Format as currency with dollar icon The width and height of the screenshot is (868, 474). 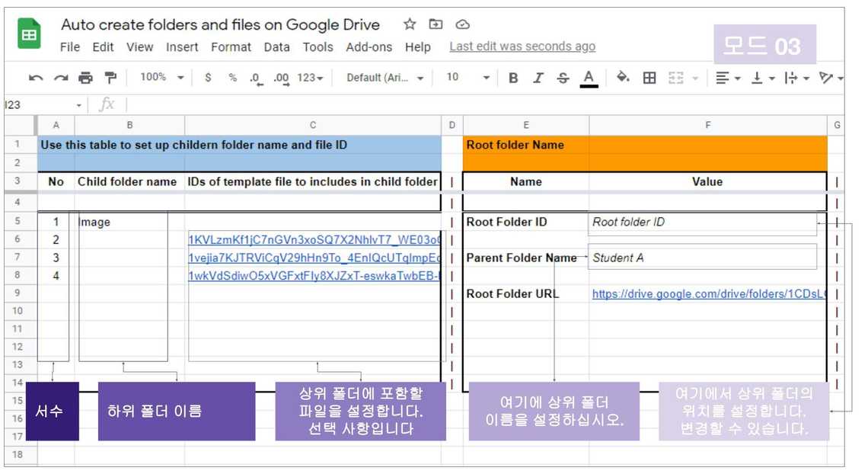208,78
